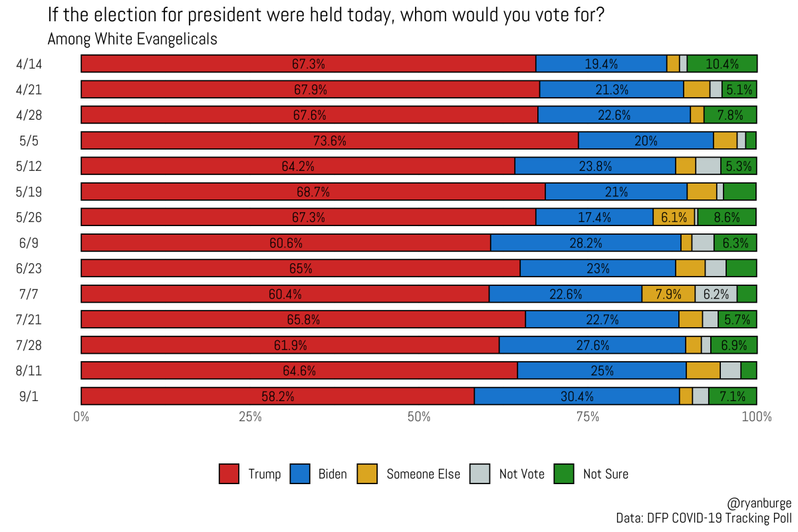The image size is (798, 532).
Task: Select the 28.2% Biden bar for 6/9
Action: point(585,243)
